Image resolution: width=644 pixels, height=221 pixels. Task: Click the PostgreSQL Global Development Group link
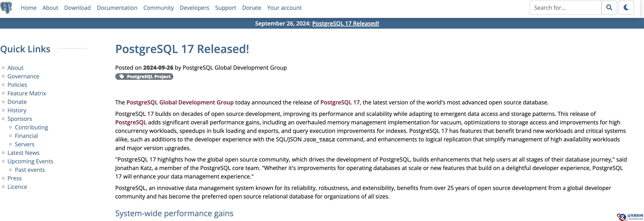180,102
